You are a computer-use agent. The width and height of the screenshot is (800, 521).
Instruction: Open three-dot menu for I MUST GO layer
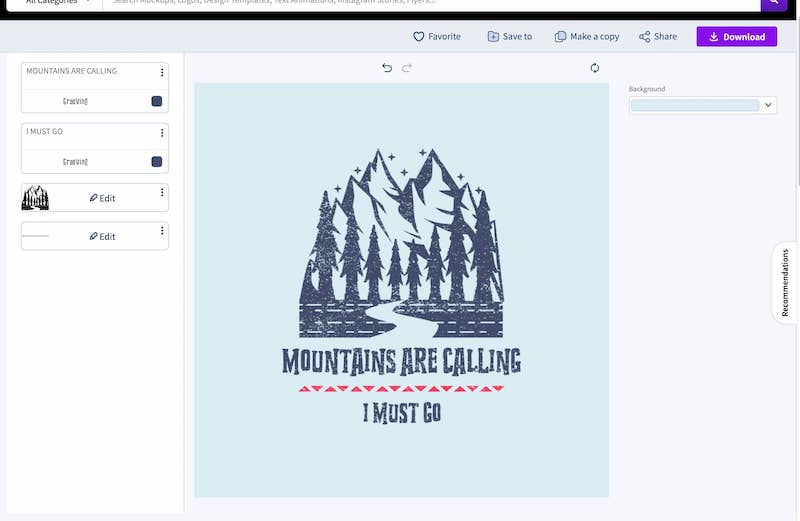tap(162, 133)
